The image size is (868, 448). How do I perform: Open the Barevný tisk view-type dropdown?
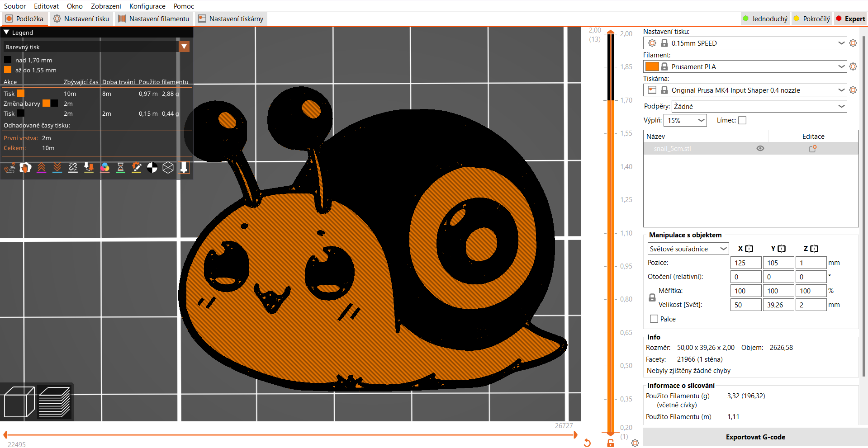[184, 47]
